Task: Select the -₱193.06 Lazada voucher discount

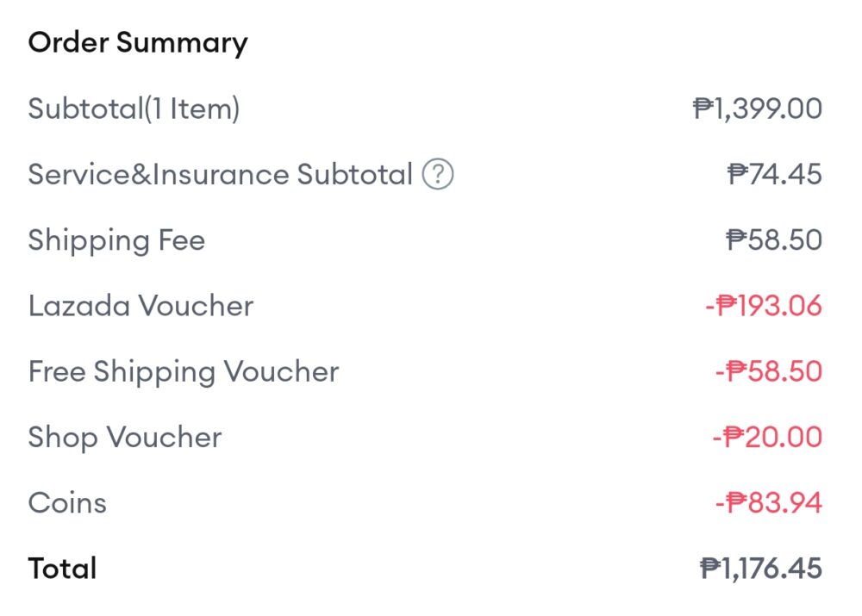Action: pos(764,306)
